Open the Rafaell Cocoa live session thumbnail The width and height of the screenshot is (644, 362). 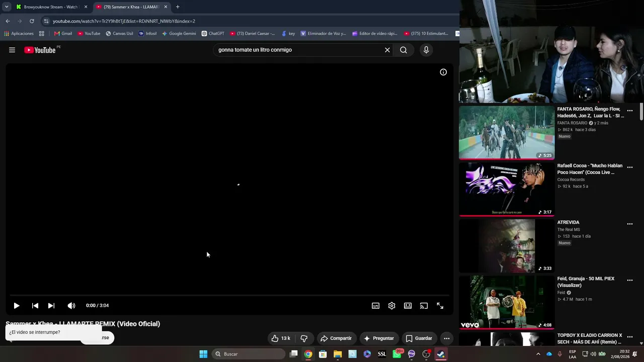tap(507, 189)
